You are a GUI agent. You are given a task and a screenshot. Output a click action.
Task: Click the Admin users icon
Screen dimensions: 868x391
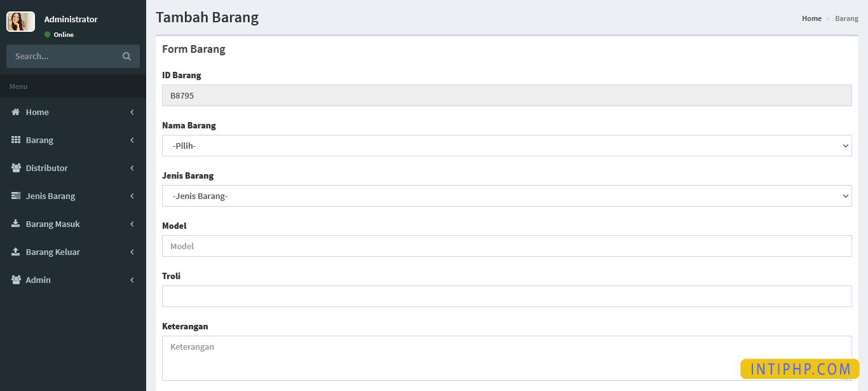click(16, 280)
